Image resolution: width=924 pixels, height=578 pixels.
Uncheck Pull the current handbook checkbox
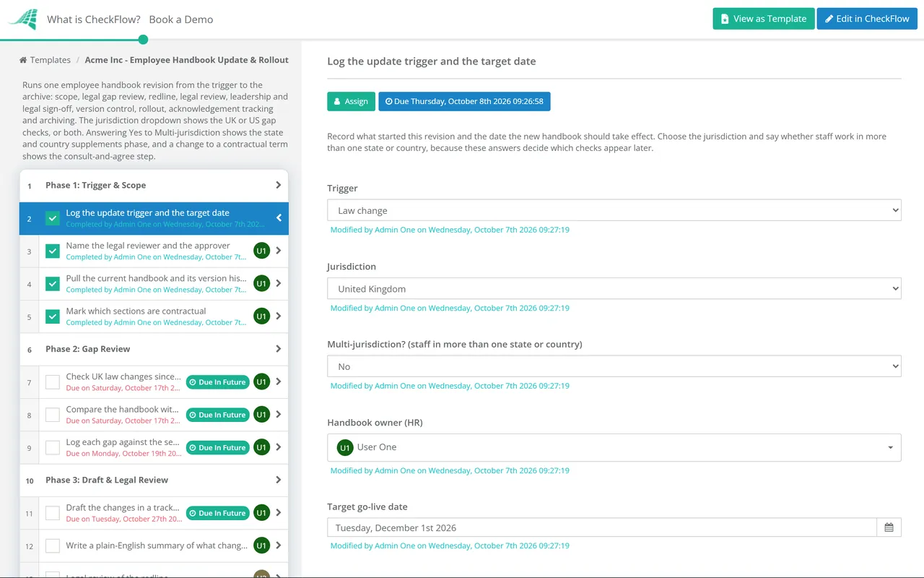pos(53,284)
